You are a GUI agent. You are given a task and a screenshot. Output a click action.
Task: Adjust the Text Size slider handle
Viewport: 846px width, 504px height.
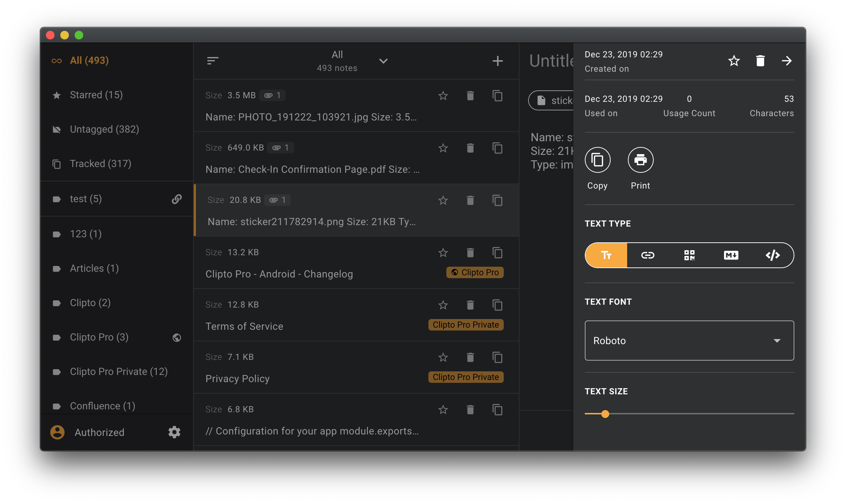[605, 414]
